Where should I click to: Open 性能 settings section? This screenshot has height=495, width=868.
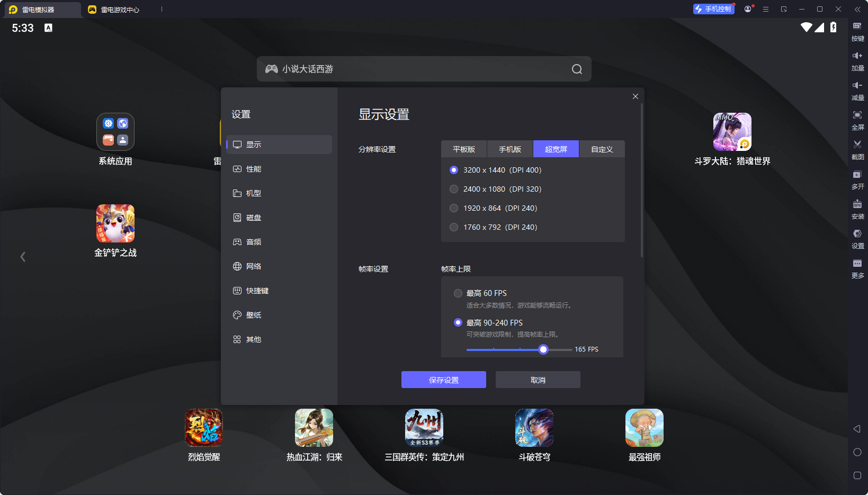tap(279, 169)
